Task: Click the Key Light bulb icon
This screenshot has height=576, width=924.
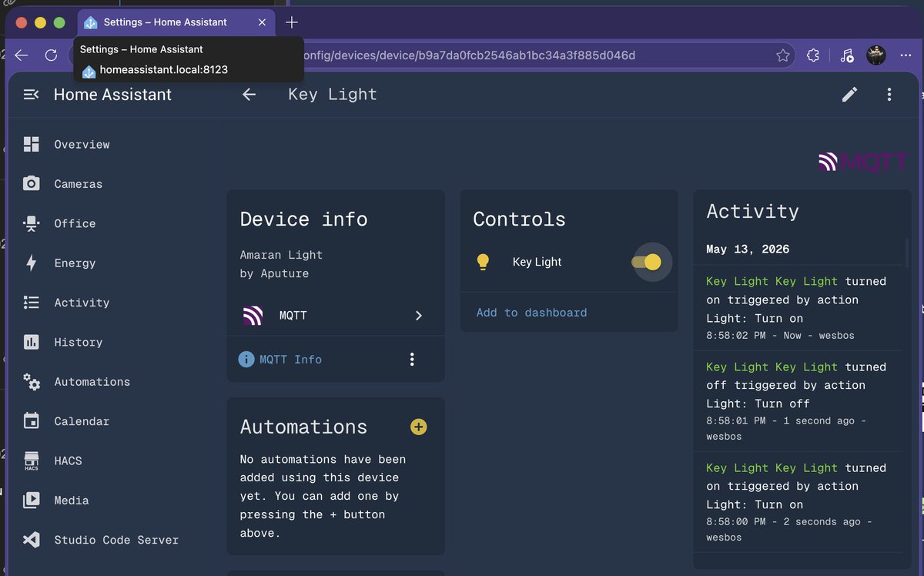Action: [483, 262]
